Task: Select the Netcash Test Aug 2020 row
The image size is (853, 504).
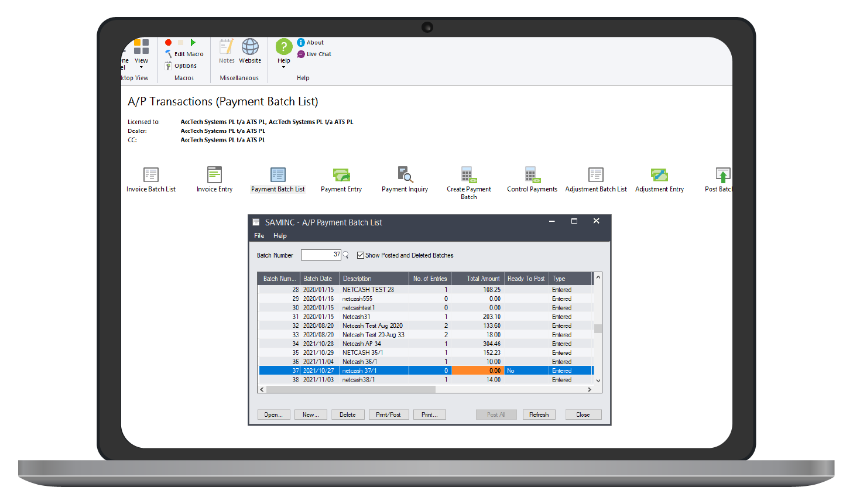Action: (426, 325)
